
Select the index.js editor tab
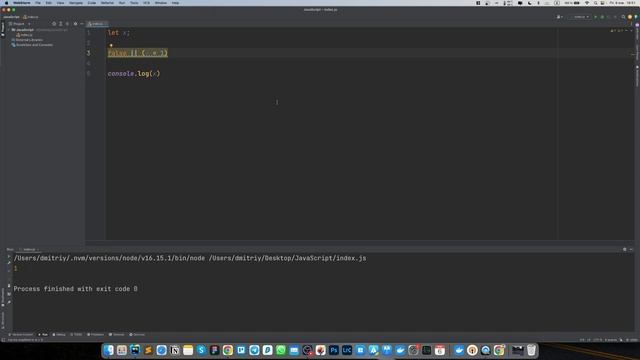[x=97, y=24]
